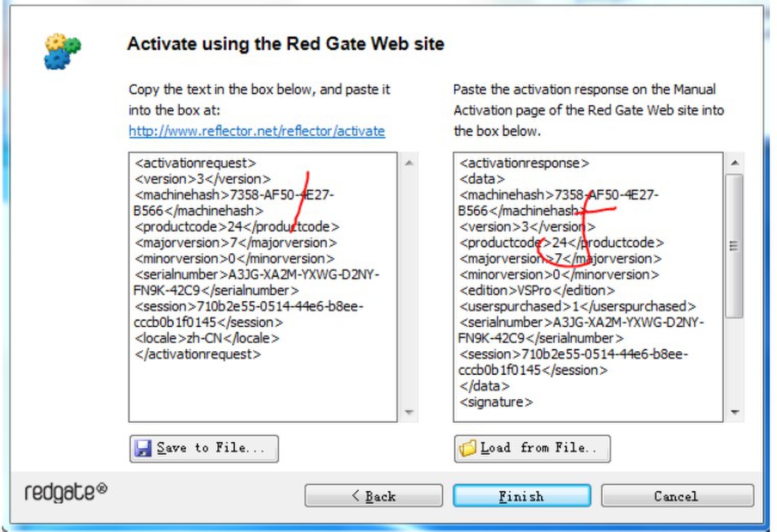The width and height of the screenshot is (777, 532).
Task: Click the Red Gate gears logo icon
Action: click(x=62, y=51)
